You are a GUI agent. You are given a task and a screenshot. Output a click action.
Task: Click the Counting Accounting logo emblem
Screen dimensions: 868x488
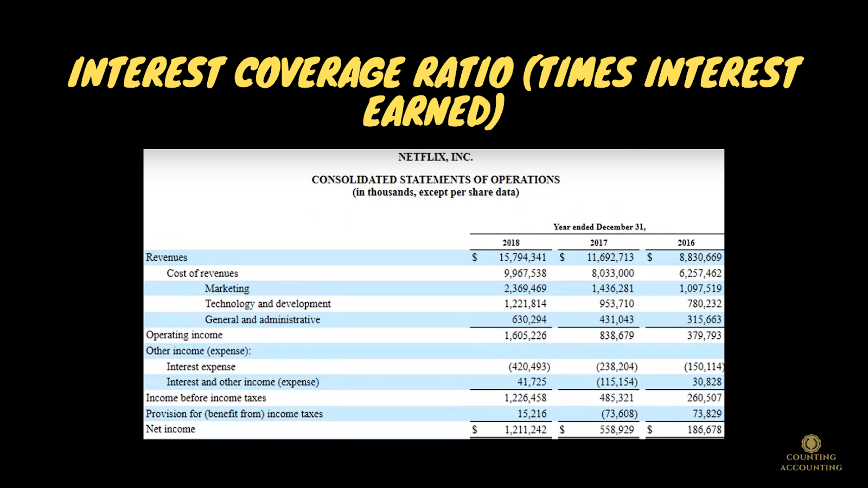pos(811,444)
